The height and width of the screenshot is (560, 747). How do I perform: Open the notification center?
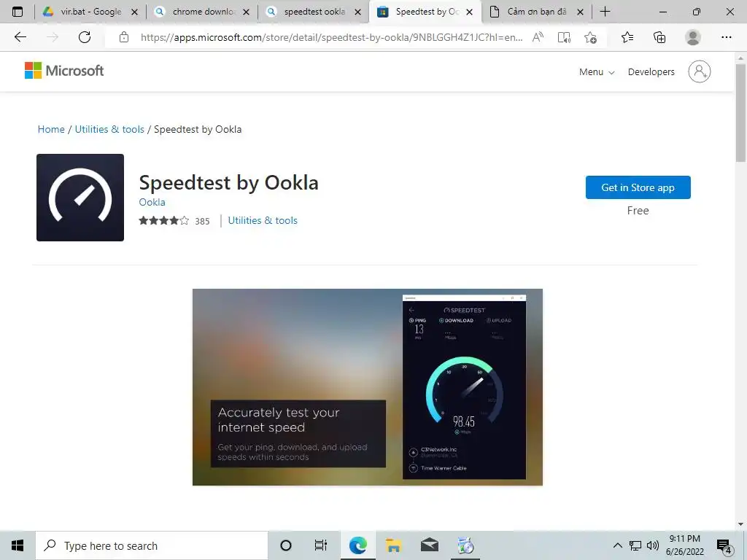pyautogui.click(x=724, y=546)
